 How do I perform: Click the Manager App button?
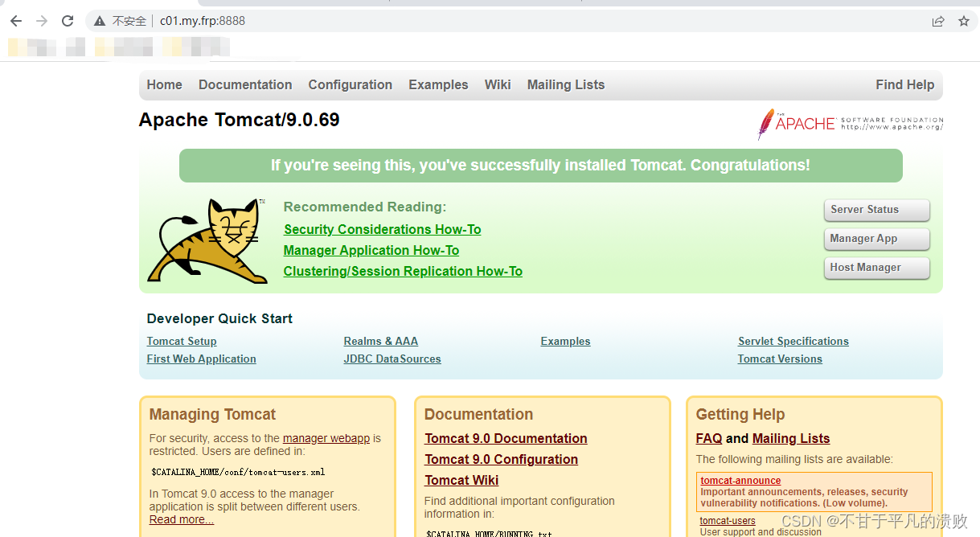pos(877,239)
